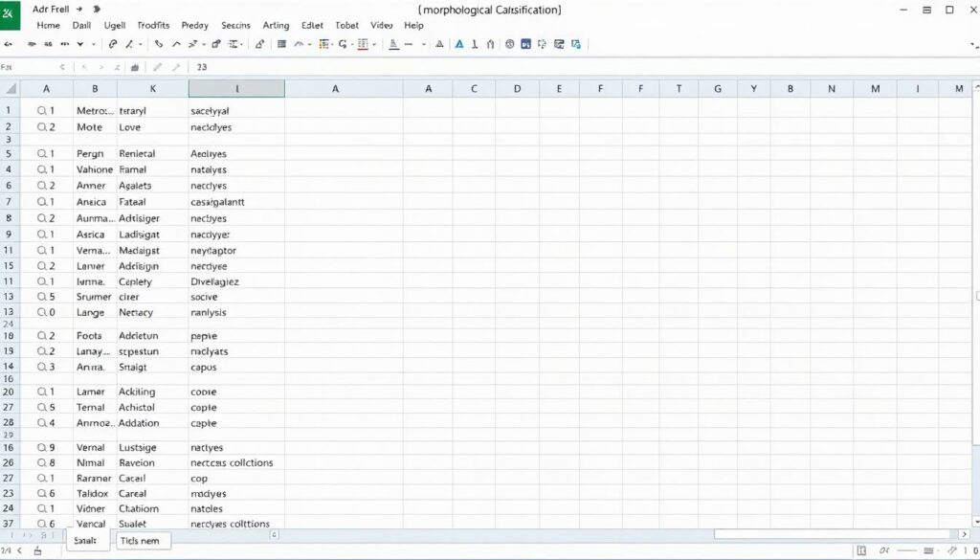The width and height of the screenshot is (980, 560).
Task: Open dropdown arrow beside the arc shape icon
Action: 309,44
